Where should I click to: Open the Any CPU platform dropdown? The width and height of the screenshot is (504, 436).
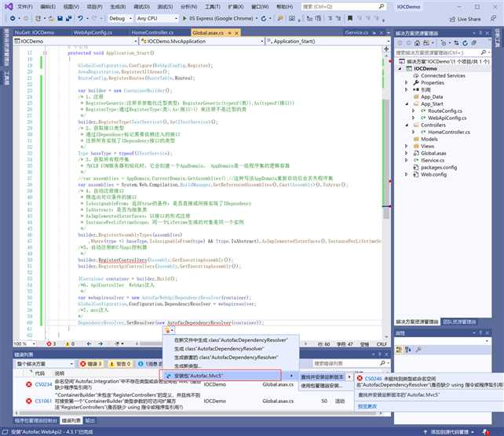pos(156,19)
